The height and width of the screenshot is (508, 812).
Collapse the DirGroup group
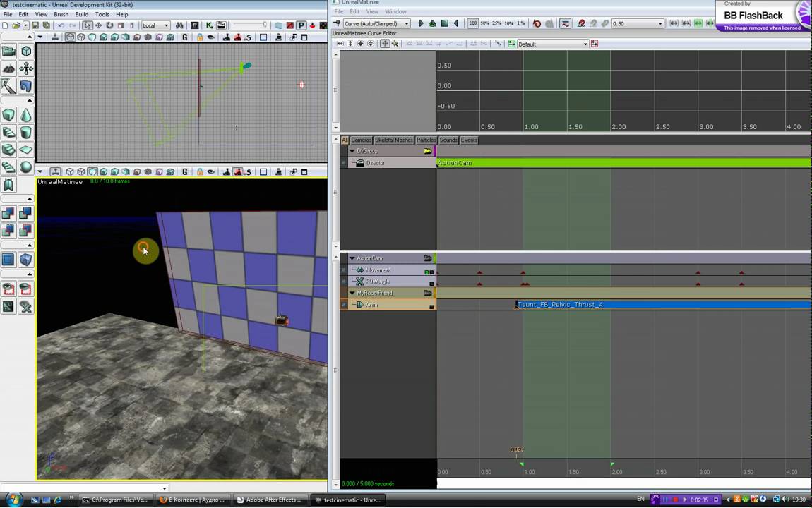(352, 151)
